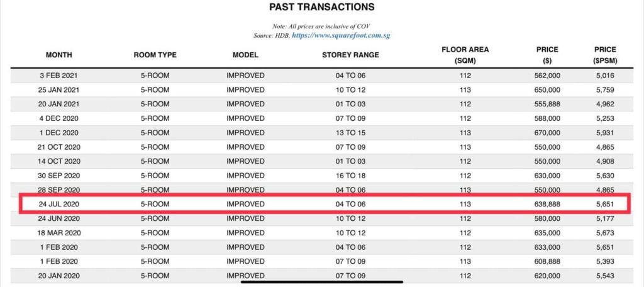Click the MONTH column header
This screenshot has height=287, width=644.
point(58,55)
